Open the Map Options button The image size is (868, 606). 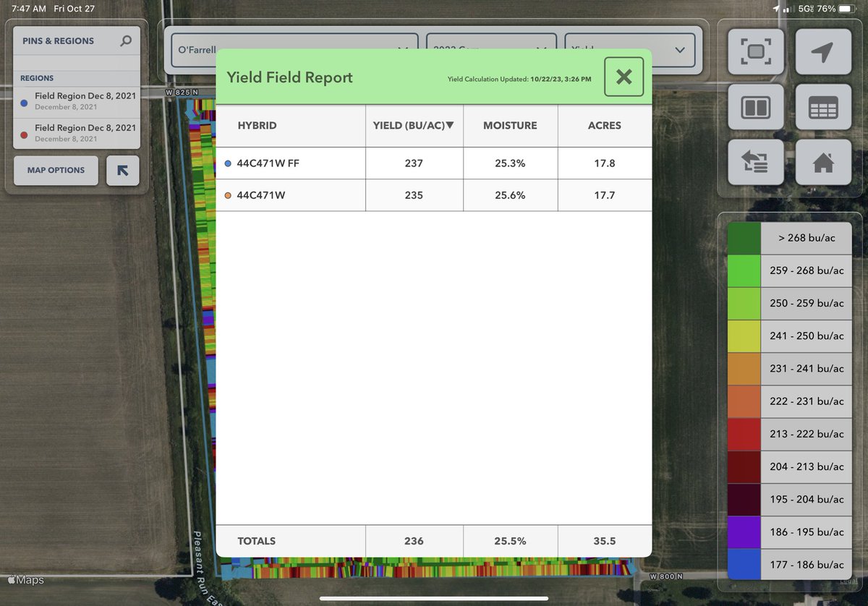(56, 171)
